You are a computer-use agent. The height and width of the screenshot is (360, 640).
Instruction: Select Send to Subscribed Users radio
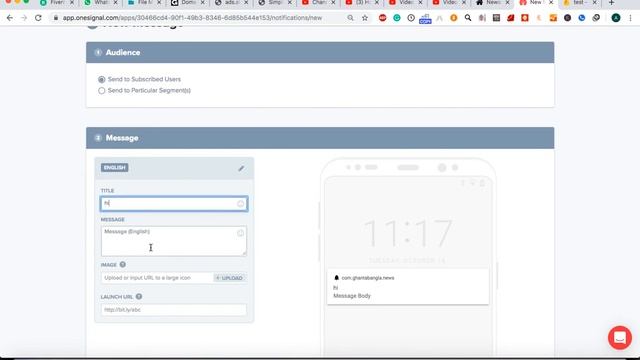(102, 79)
